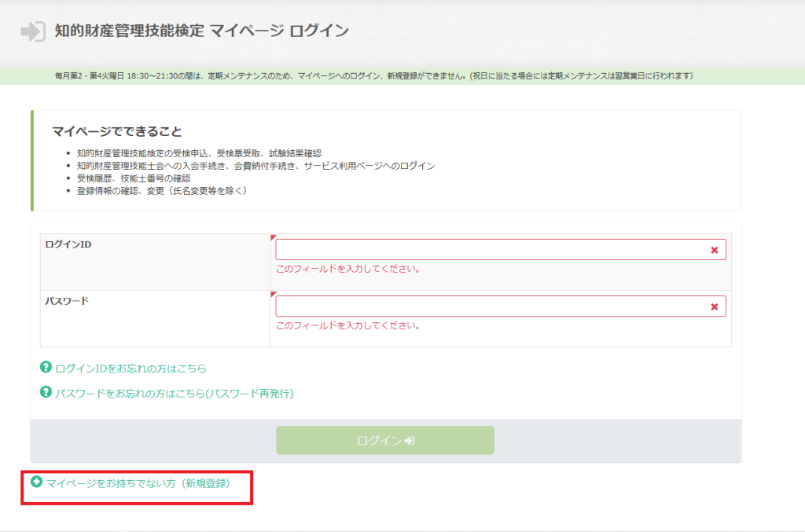Click the question mark icon beside パスワードをお忘れの方
The height and width of the screenshot is (532, 805).
point(46,392)
